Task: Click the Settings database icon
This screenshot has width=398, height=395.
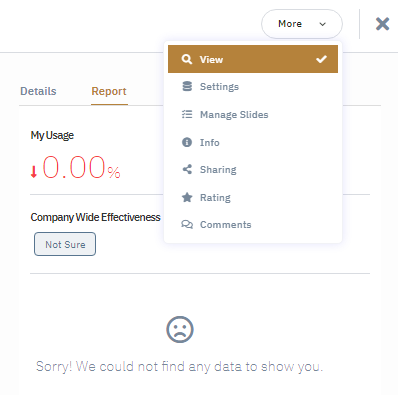Action: 187,86
